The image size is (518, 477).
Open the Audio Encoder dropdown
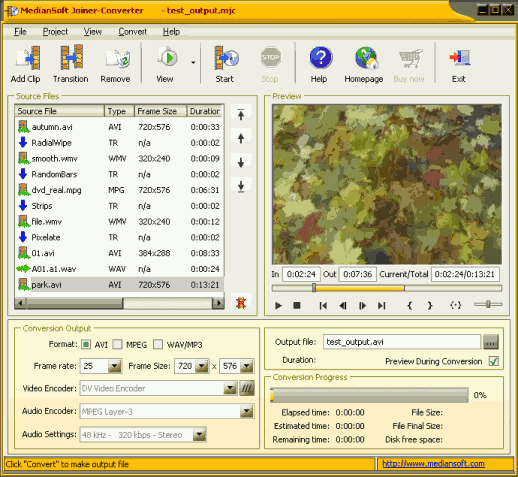(x=247, y=411)
